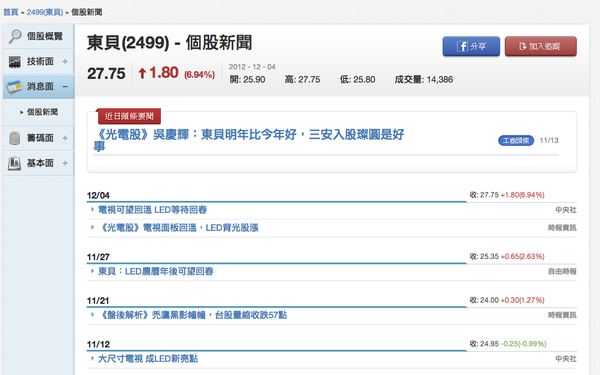Click the report icon for 基本面
Screen dimensions: 600x375
(x=15, y=163)
